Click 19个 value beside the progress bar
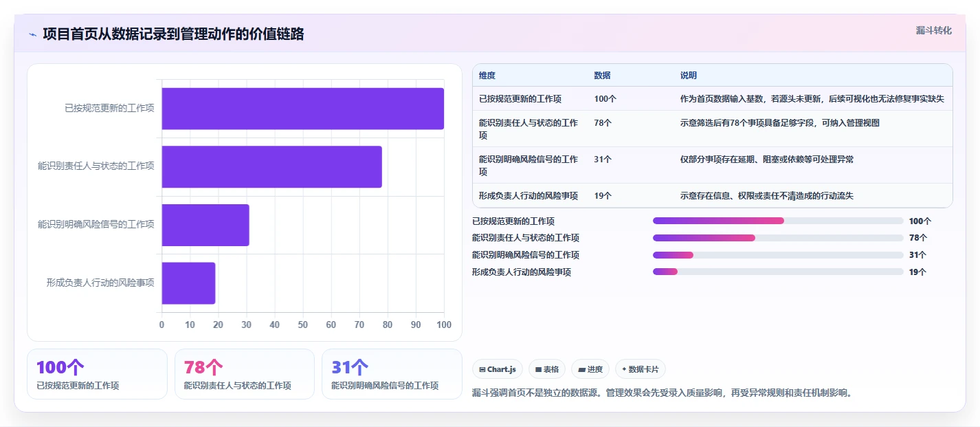Image resolution: width=980 pixels, height=427 pixels. tap(917, 272)
